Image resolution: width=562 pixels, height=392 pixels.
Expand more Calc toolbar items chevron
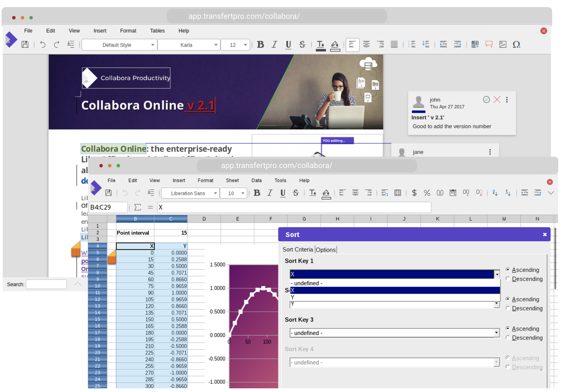point(551,193)
